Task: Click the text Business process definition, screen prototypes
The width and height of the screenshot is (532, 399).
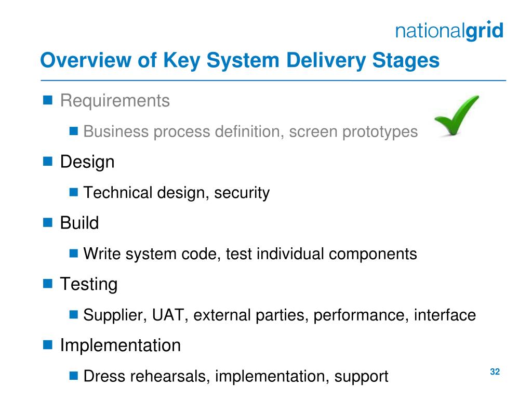Action: tap(250, 132)
